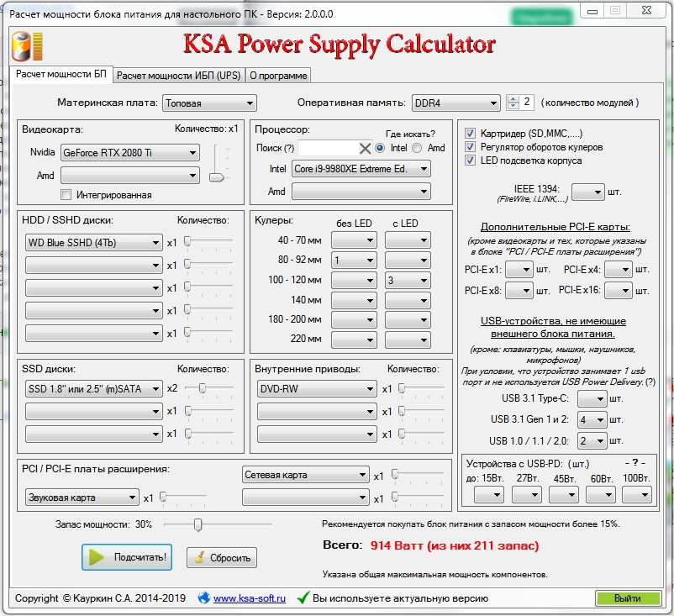Open Сетевая карта expansion card dropdown
Screen dimensions: 674x616
pyautogui.click(x=306, y=475)
